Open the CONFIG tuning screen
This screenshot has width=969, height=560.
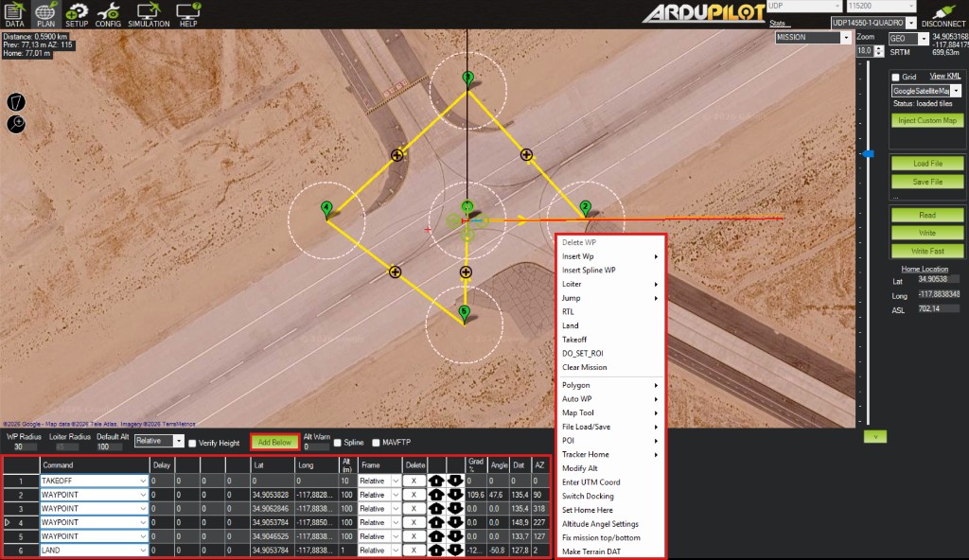pyautogui.click(x=108, y=14)
